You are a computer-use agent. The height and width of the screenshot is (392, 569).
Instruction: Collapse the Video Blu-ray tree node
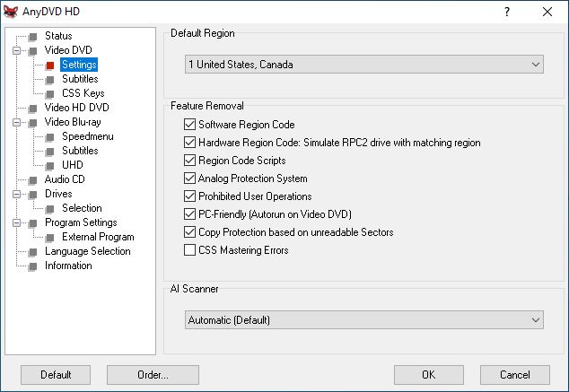[x=16, y=123]
